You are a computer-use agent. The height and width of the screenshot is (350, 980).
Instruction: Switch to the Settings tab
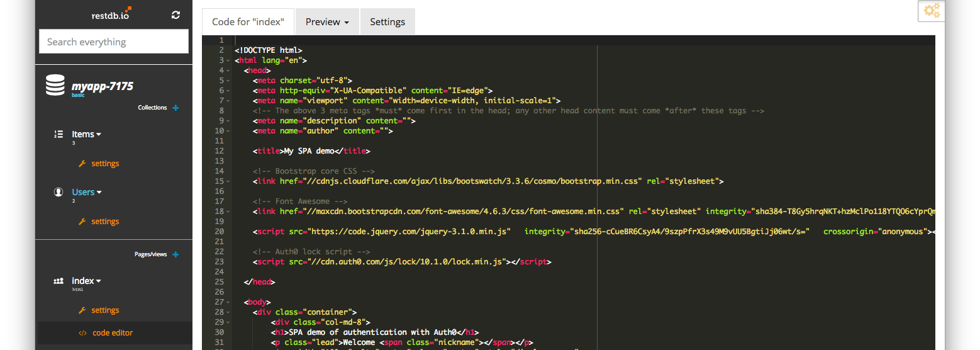click(x=387, y=21)
